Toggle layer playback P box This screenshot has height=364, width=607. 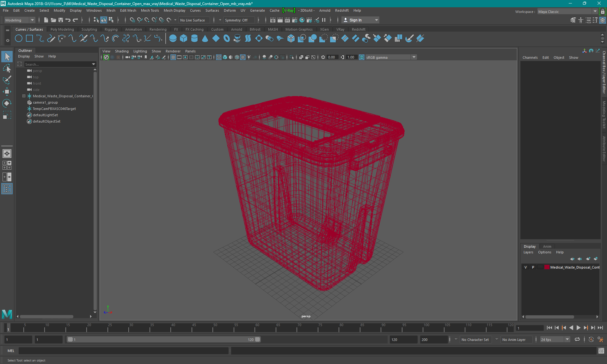[x=533, y=267]
